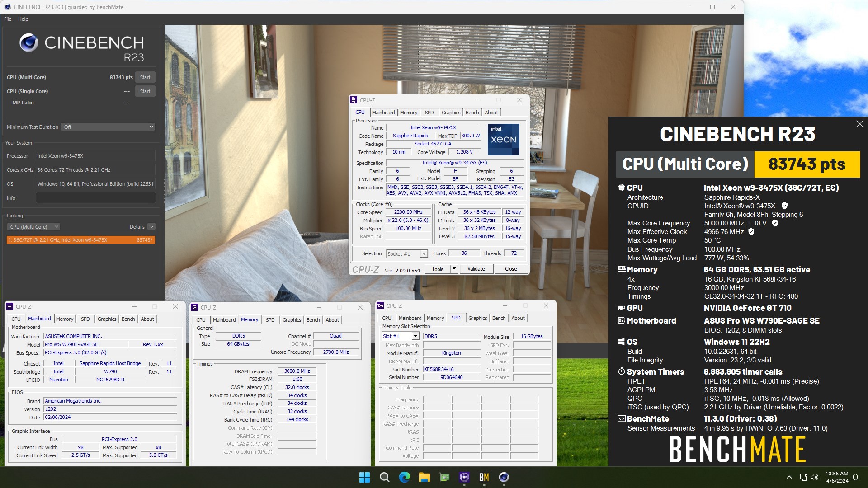Click the Info input field in Cinebench
The height and width of the screenshot is (488, 868).
(x=96, y=198)
